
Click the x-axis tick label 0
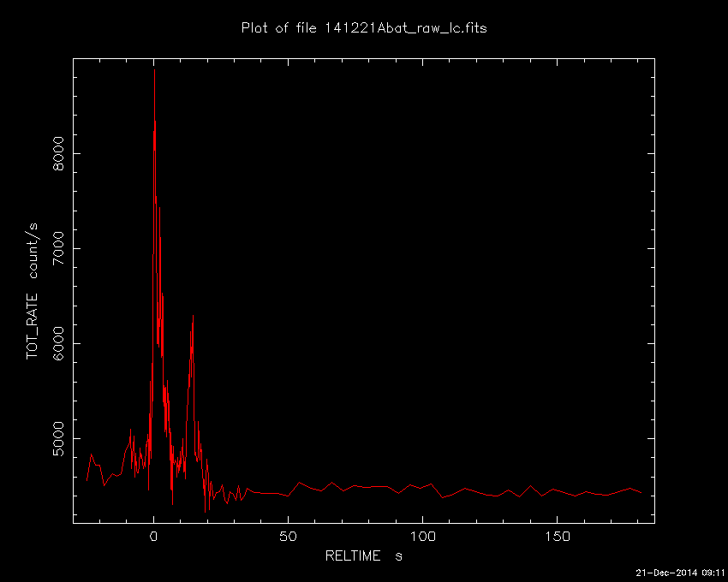[x=153, y=537]
